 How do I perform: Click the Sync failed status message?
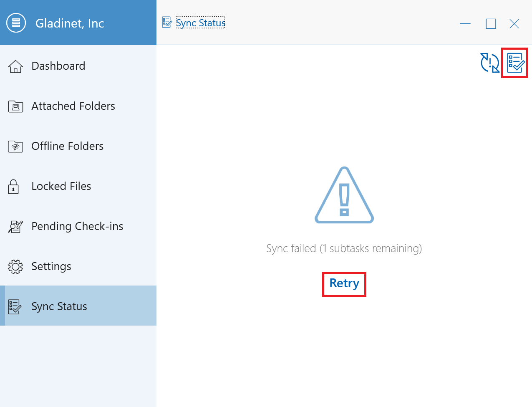(344, 248)
